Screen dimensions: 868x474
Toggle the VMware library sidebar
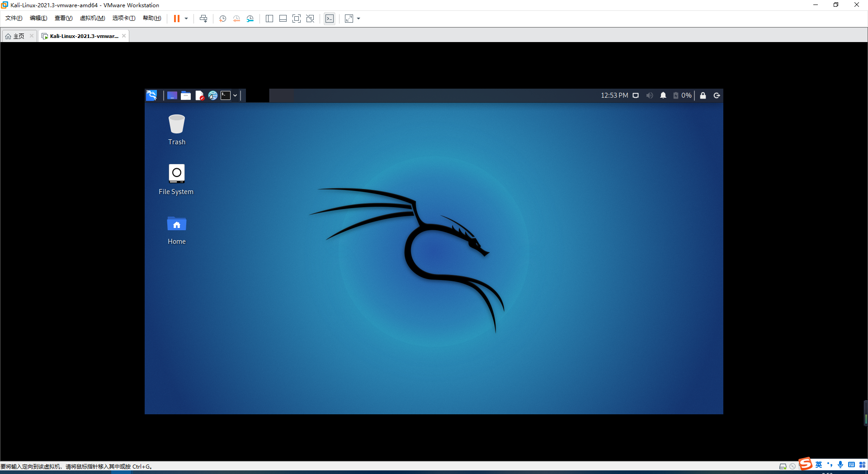[x=269, y=19]
